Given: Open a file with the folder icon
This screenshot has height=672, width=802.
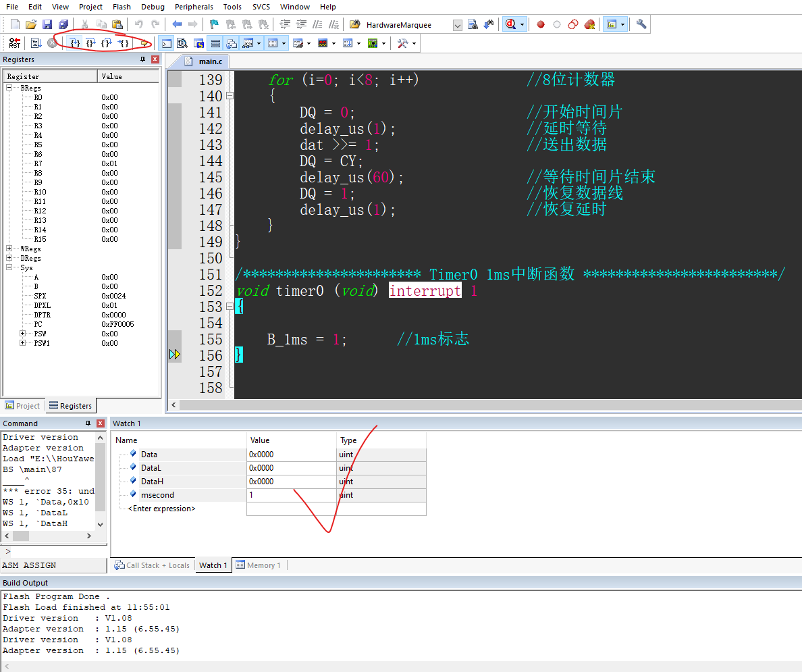Looking at the screenshot, I should tap(31, 24).
